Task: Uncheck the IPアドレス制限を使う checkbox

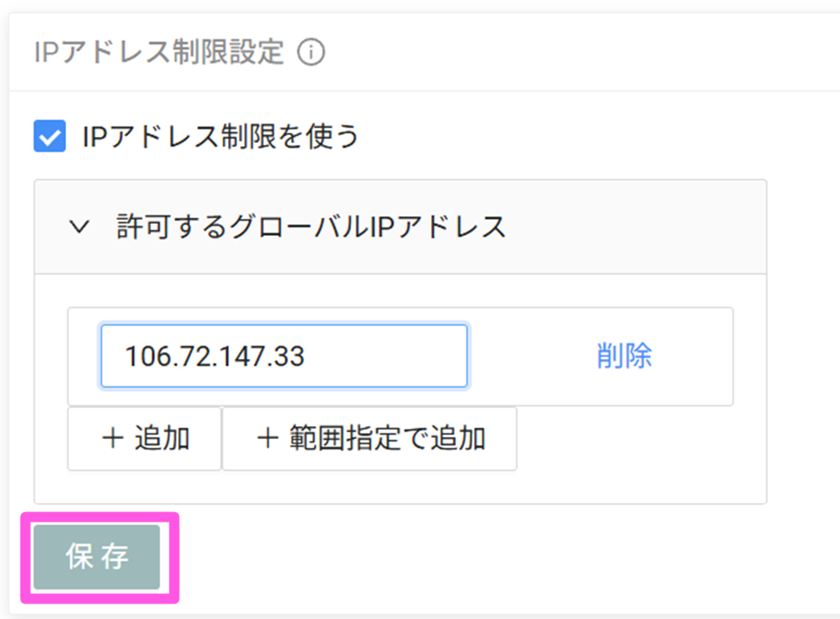Action: click(50, 137)
